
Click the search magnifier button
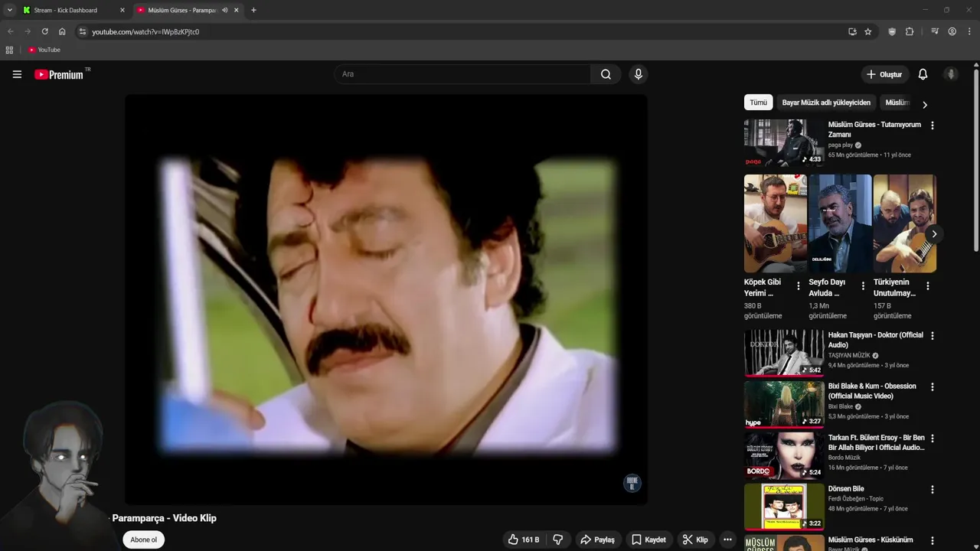pos(606,74)
